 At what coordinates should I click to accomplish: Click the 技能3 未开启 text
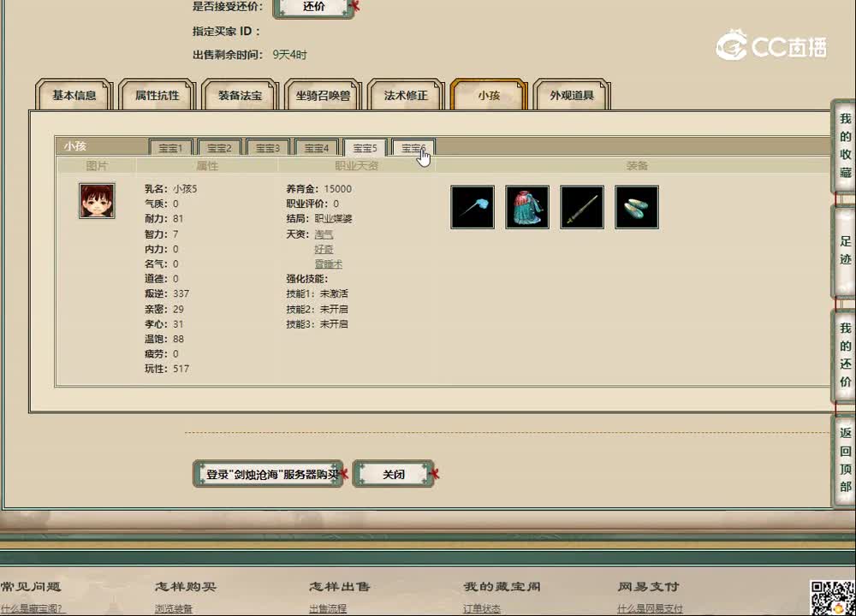tap(318, 324)
